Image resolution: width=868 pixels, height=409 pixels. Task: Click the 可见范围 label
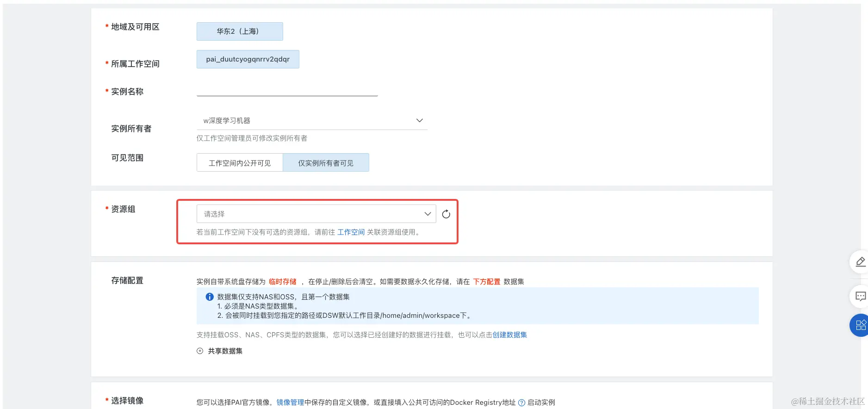point(127,158)
